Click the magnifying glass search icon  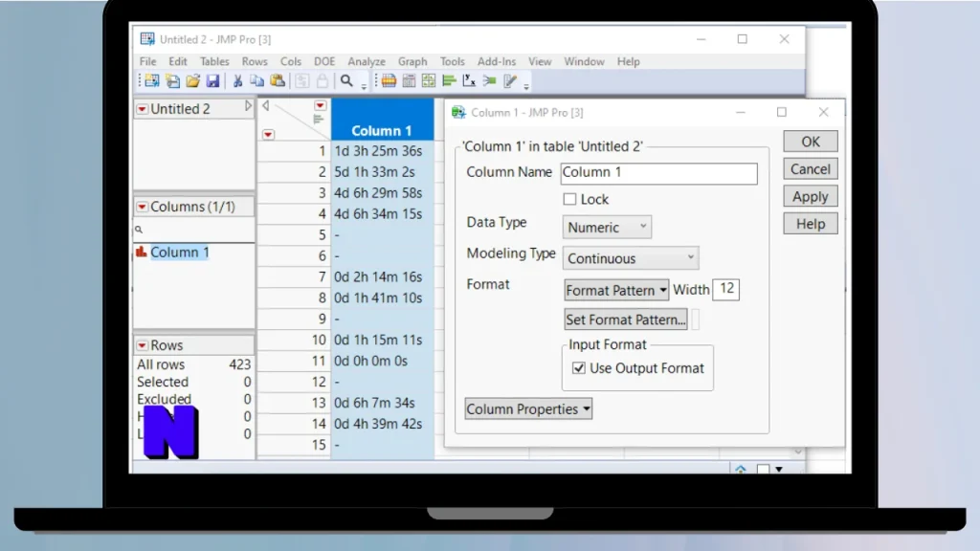click(346, 80)
